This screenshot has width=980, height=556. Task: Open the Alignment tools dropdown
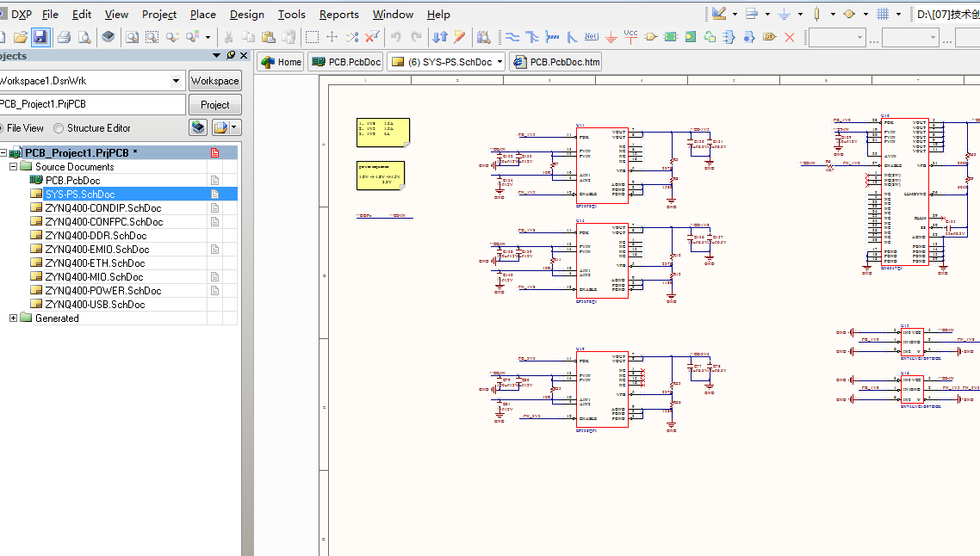767,14
